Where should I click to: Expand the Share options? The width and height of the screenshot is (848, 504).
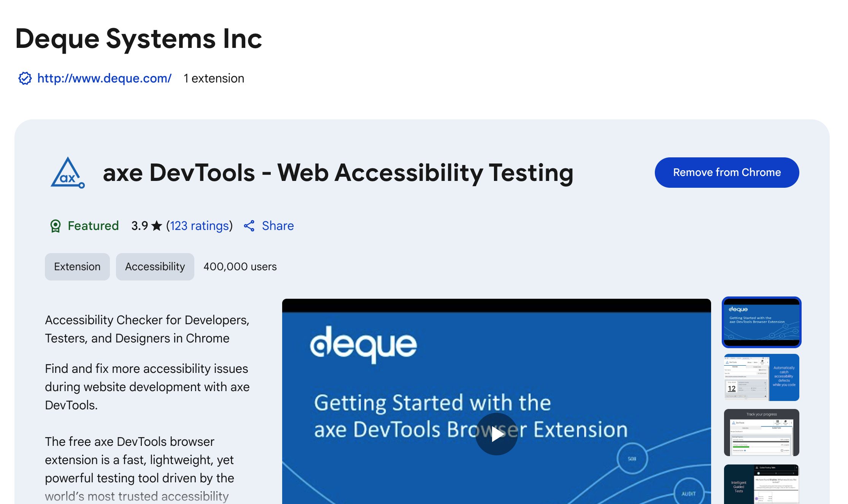click(x=277, y=225)
